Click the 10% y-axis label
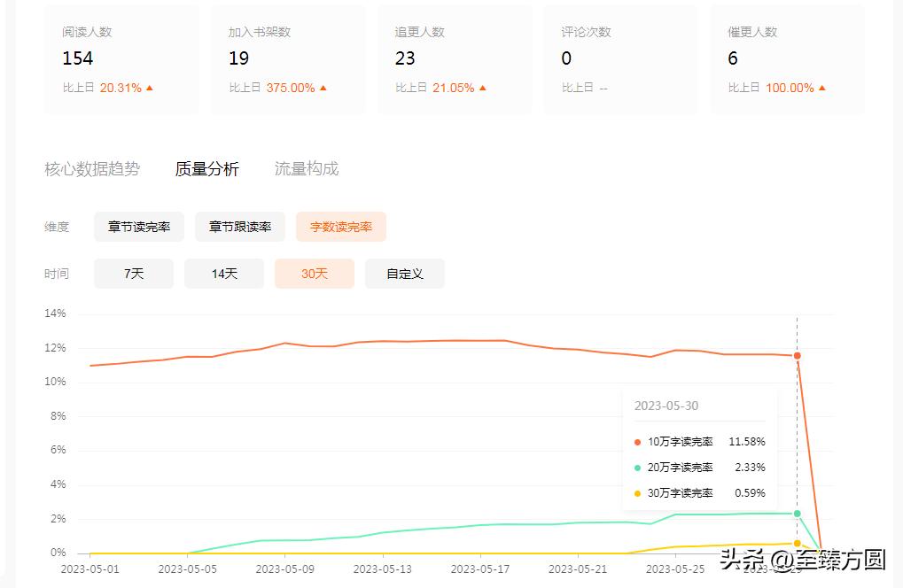This screenshot has width=903, height=588. (55, 382)
